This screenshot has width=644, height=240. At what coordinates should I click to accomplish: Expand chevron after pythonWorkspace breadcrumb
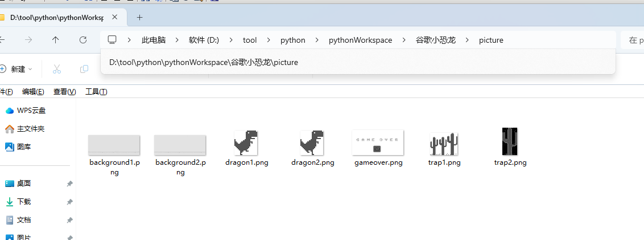(x=404, y=40)
